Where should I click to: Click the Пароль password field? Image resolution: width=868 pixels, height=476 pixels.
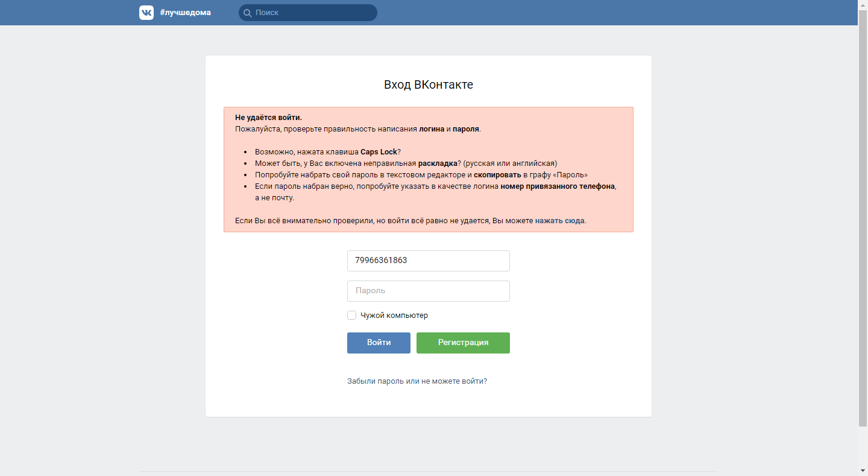pos(429,291)
